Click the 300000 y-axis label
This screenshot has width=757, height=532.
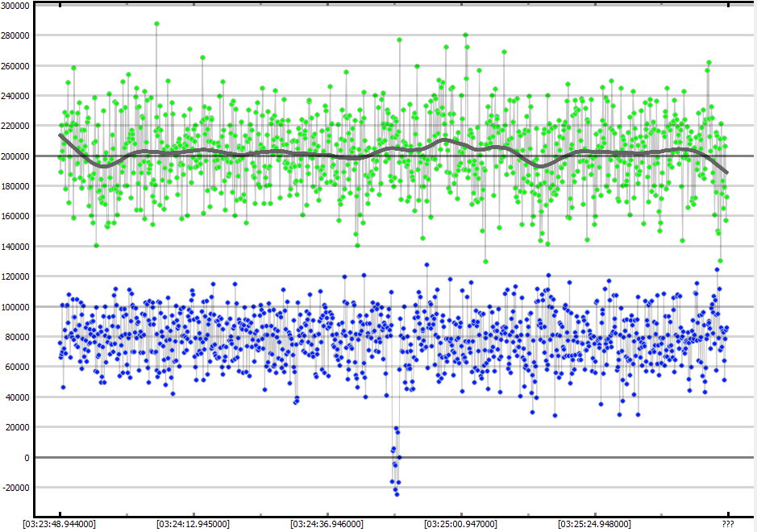click(16, 6)
